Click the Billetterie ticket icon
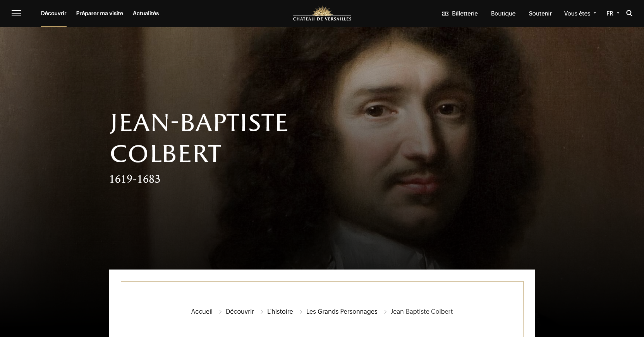The width and height of the screenshot is (644, 337). [445, 14]
